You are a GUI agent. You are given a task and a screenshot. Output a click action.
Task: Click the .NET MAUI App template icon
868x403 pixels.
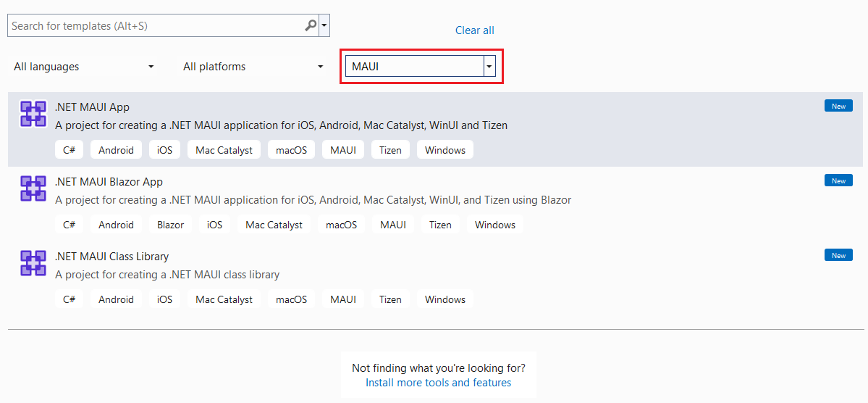(33, 114)
